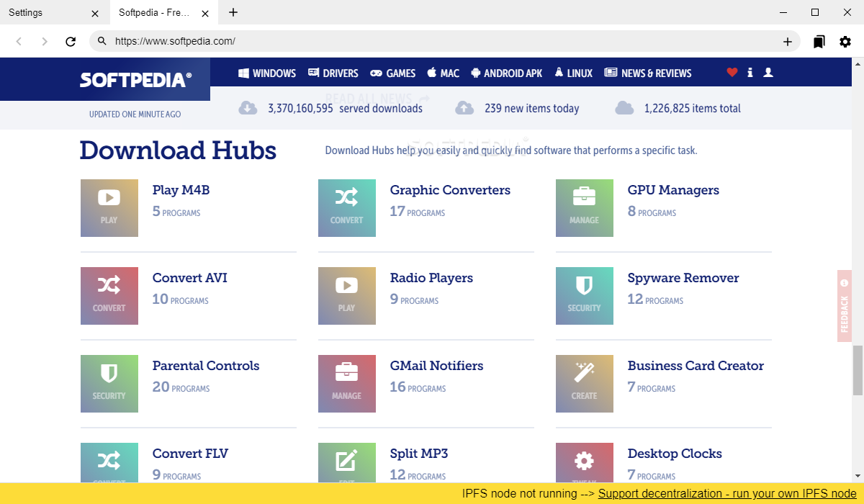The width and height of the screenshot is (864, 504).
Task: Open the Business Card Creator link
Action: point(696,366)
